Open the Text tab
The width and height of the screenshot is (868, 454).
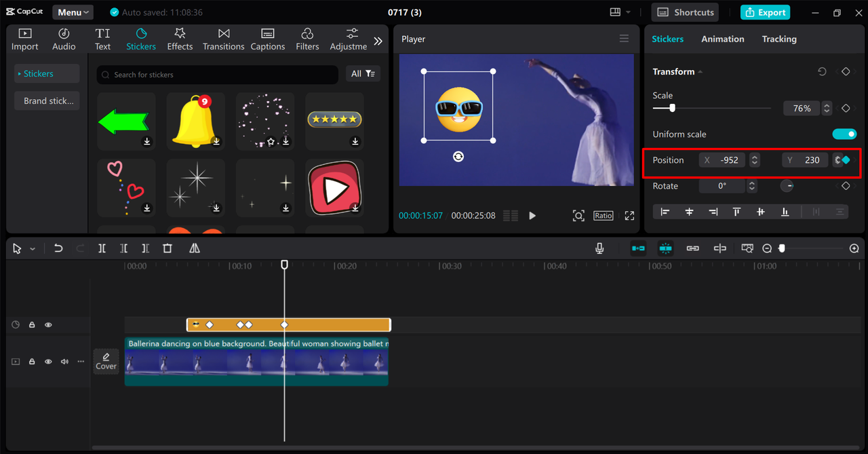click(102, 39)
